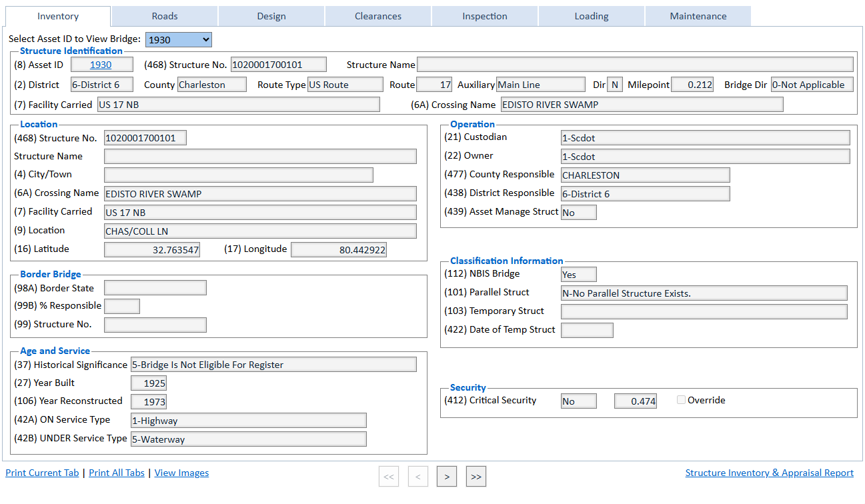The height and width of the screenshot is (504, 865).
Task: Click the UNDER Service Type field
Action: [x=249, y=439]
